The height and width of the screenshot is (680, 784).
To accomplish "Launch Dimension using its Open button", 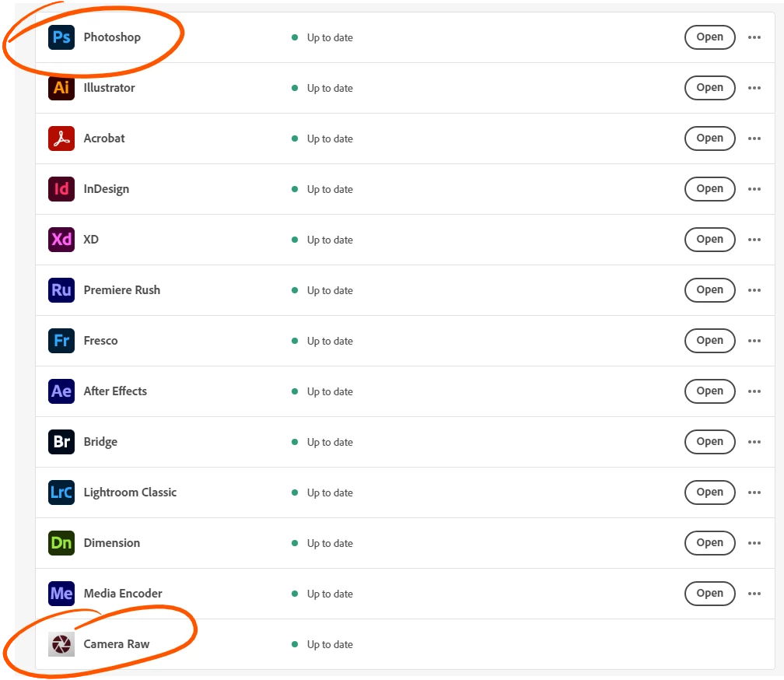I will point(709,542).
